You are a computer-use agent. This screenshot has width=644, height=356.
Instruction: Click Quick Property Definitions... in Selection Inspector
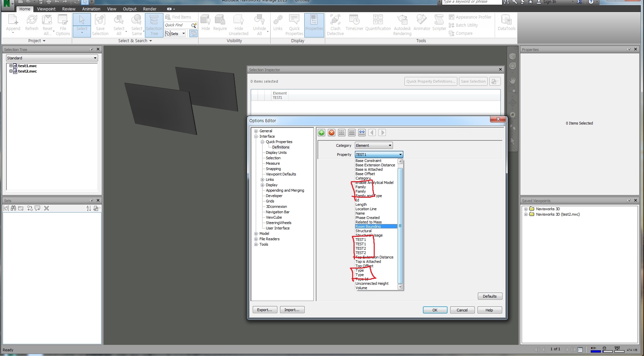431,81
